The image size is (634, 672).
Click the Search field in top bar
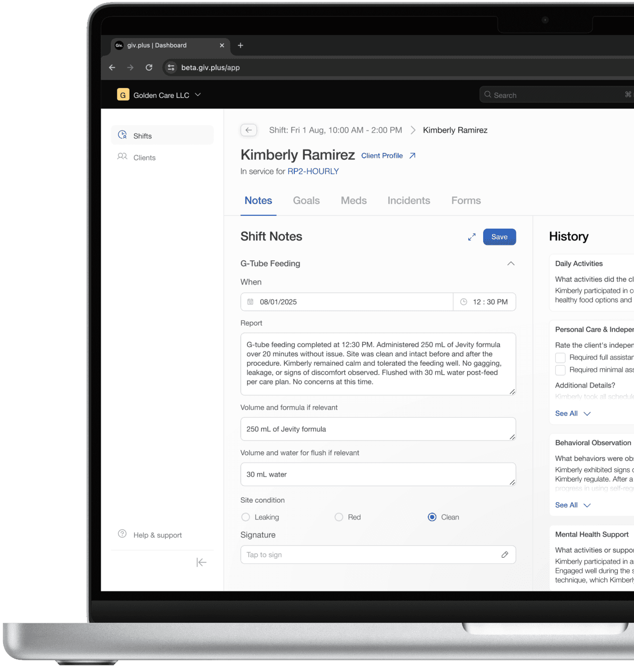(556, 95)
